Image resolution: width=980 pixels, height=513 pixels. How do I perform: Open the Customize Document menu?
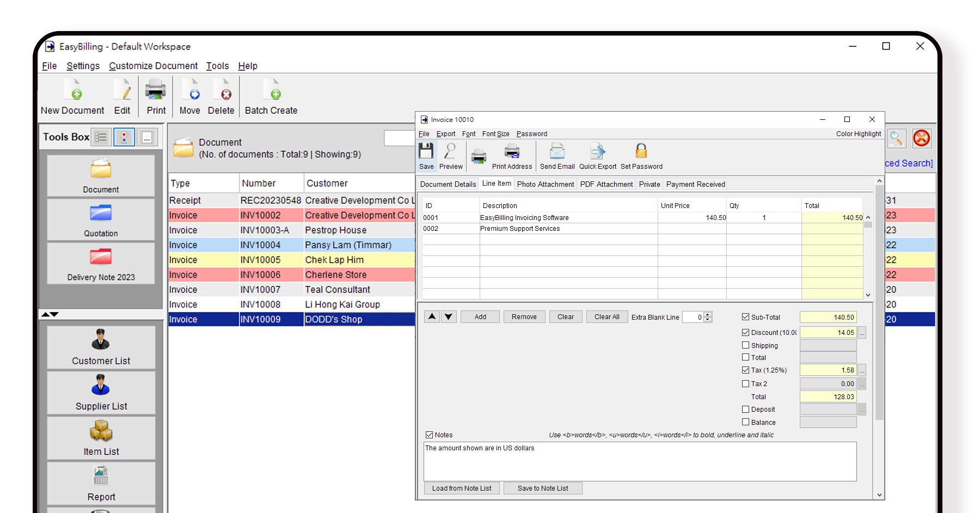tap(153, 65)
